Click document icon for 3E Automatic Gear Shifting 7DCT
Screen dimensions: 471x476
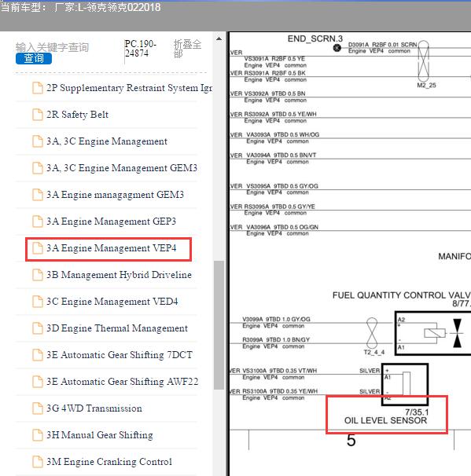click(x=38, y=355)
